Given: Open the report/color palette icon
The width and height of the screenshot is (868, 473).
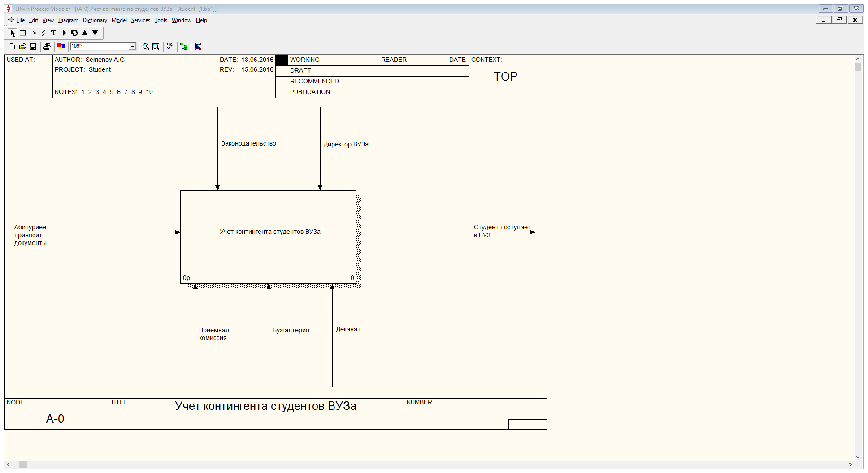Looking at the screenshot, I should pyautogui.click(x=61, y=46).
